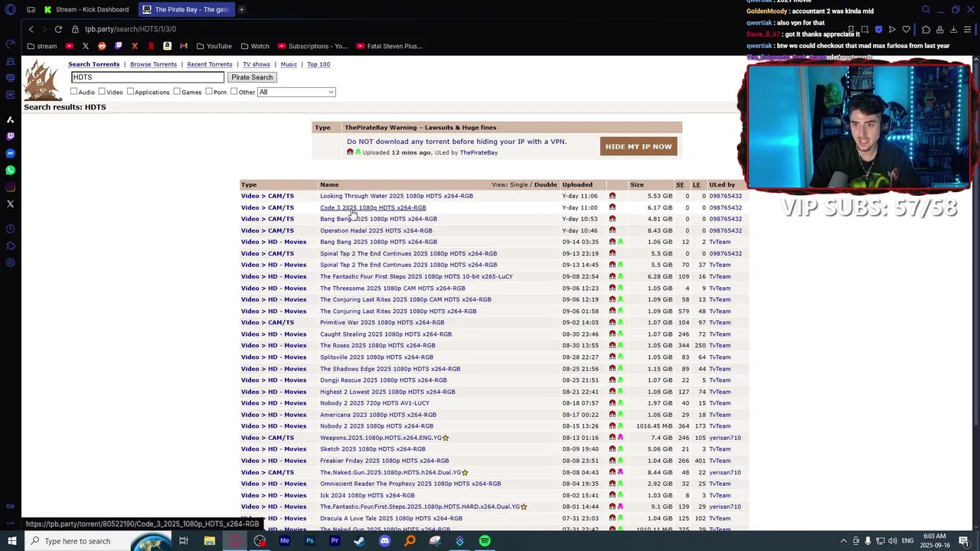The image size is (980, 551).
Task: Click the Pirate Search button
Action: tap(252, 77)
